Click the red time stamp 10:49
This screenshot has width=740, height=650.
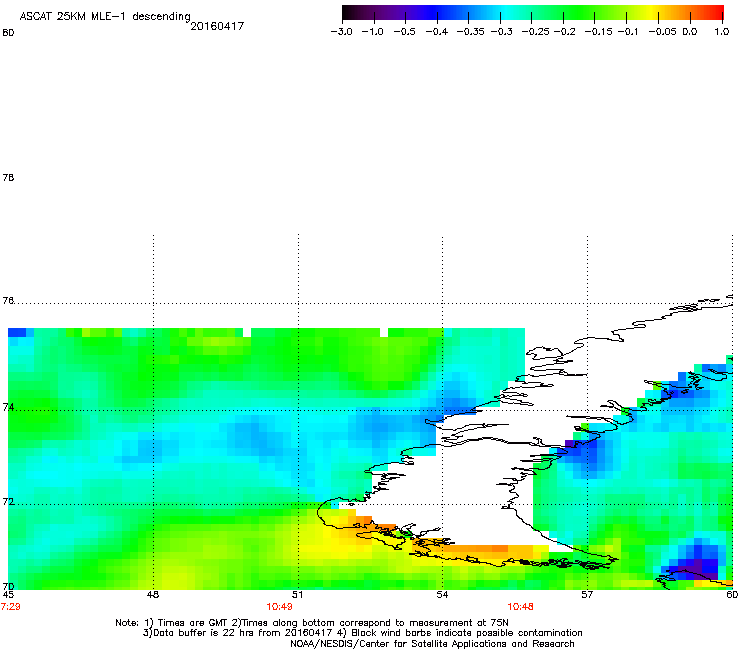279,607
